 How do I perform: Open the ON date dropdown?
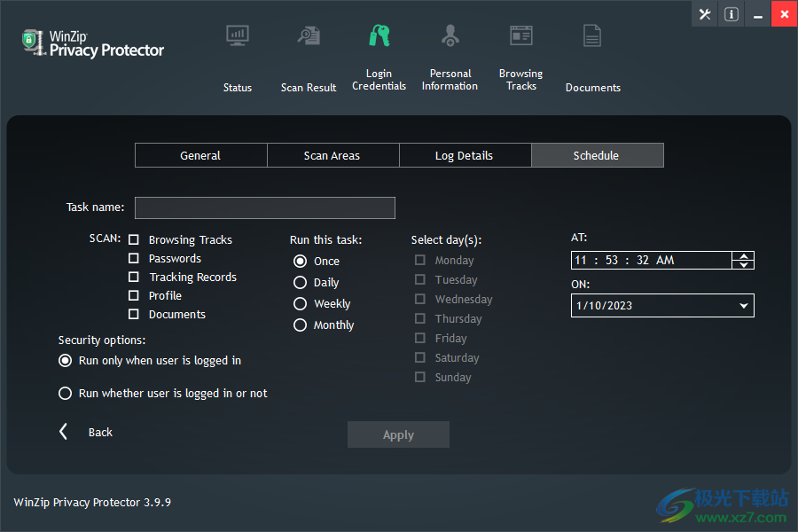[744, 305]
